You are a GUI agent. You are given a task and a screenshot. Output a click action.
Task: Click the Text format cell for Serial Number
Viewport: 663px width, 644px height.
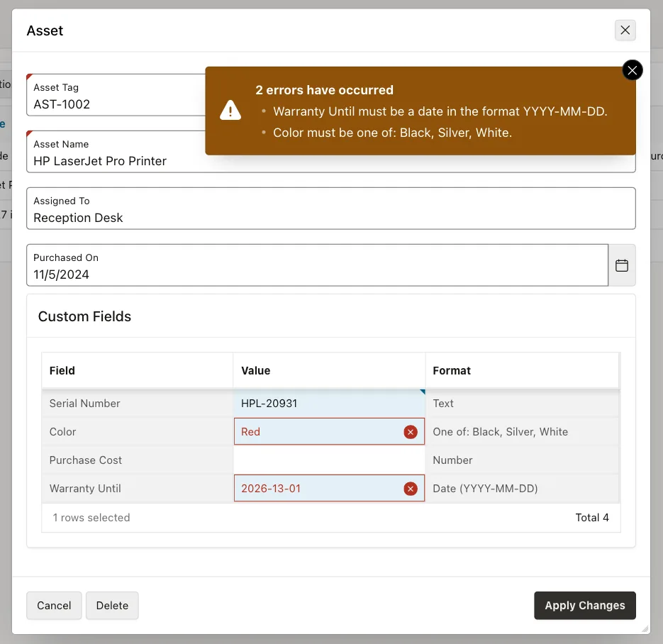[522, 404]
